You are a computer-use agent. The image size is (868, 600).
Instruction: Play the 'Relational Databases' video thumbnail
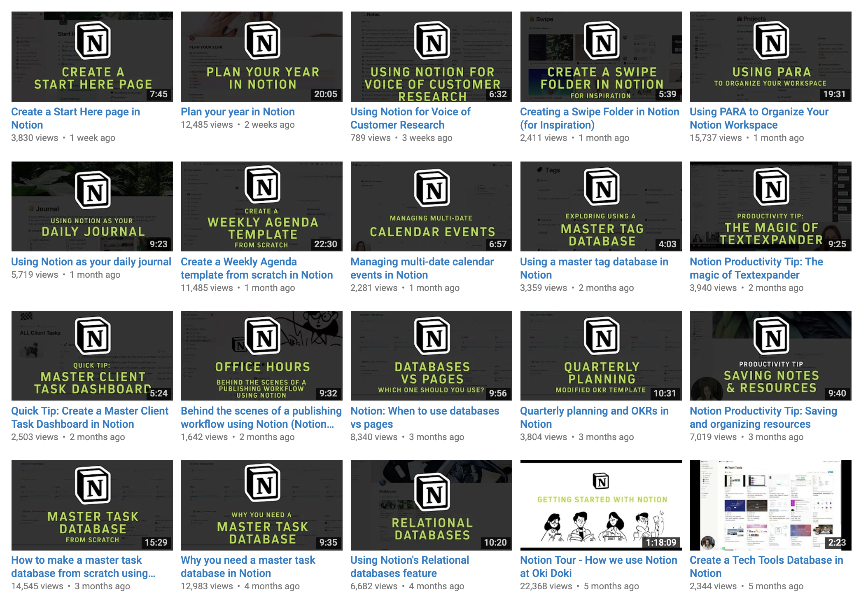click(x=432, y=505)
